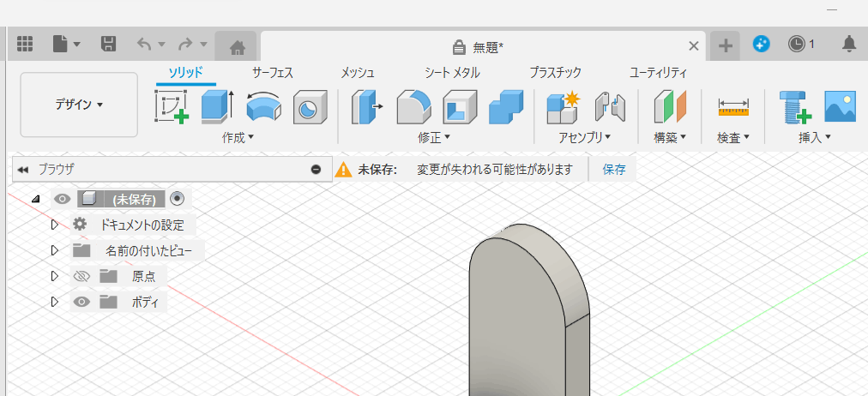This screenshot has width=868, height=396.
Task: Select the Hole tool
Action: click(x=310, y=106)
